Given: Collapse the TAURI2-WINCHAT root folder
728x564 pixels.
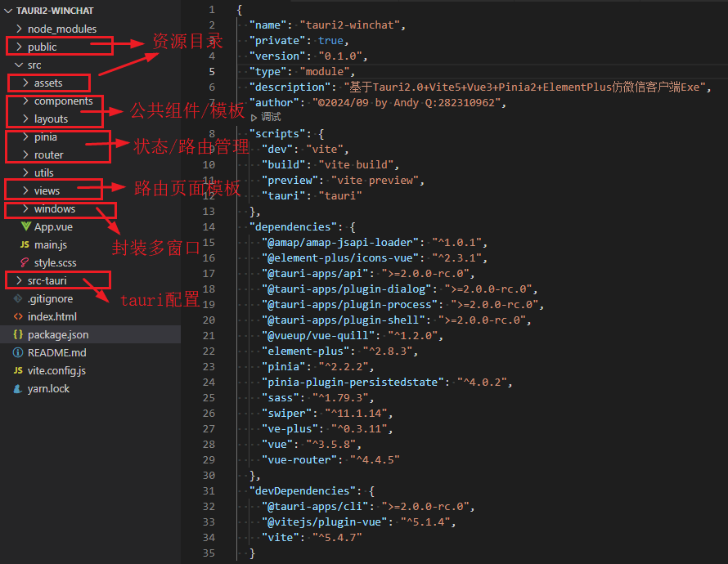Looking at the screenshot, I should click(9, 11).
